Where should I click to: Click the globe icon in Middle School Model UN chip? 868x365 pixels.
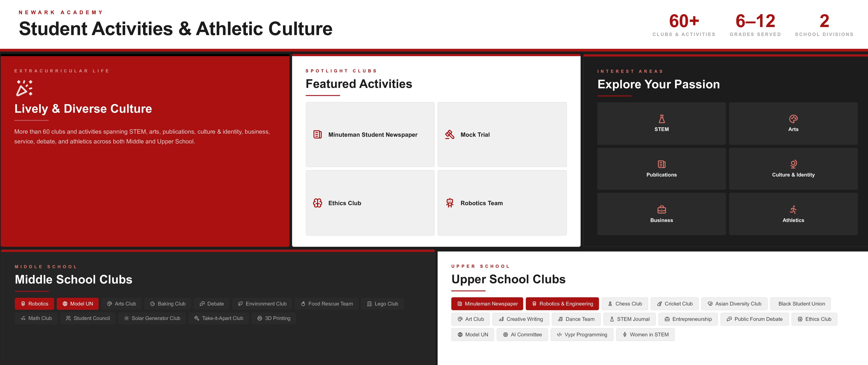click(x=65, y=304)
